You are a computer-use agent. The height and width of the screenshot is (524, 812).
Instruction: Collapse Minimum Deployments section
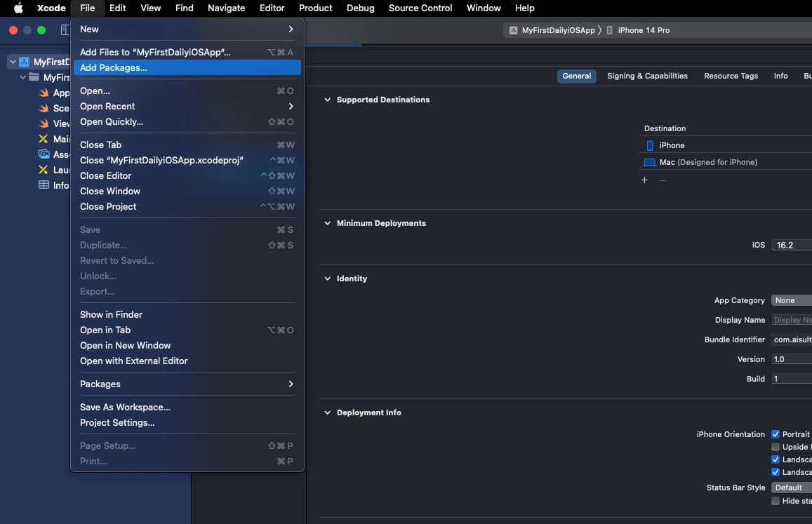click(x=327, y=223)
